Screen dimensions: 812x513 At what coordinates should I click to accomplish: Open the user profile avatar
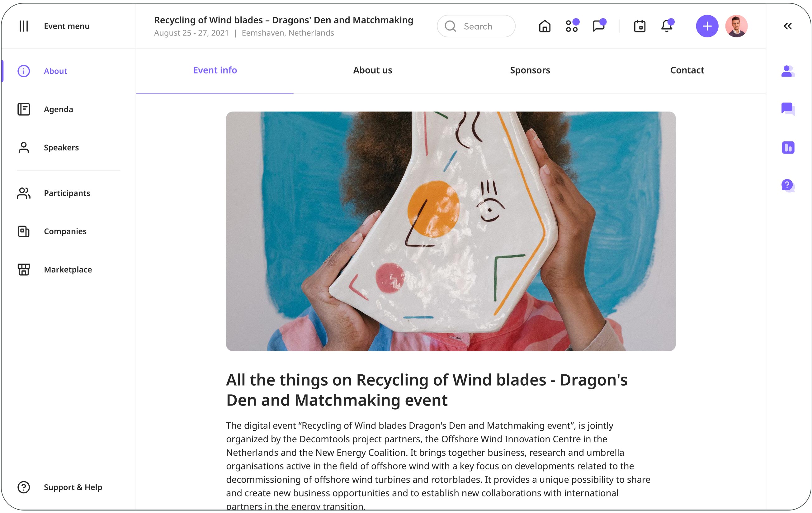pos(736,26)
